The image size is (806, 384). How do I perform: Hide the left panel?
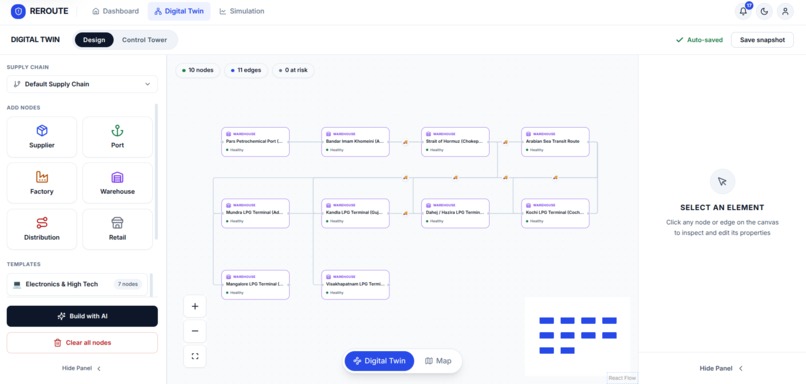[82, 369]
